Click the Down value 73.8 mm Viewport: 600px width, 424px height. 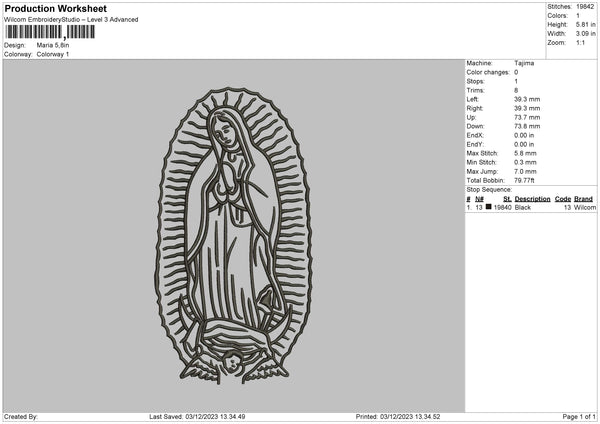(527, 126)
